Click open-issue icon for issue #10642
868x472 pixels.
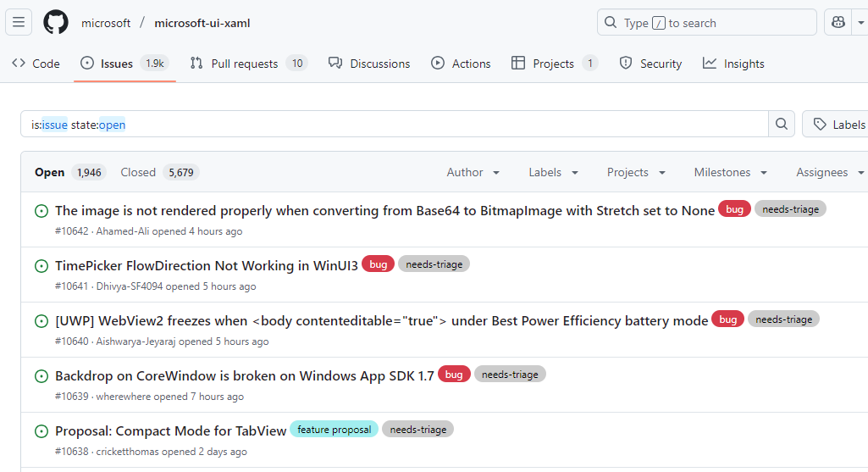[x=41, y=211]
